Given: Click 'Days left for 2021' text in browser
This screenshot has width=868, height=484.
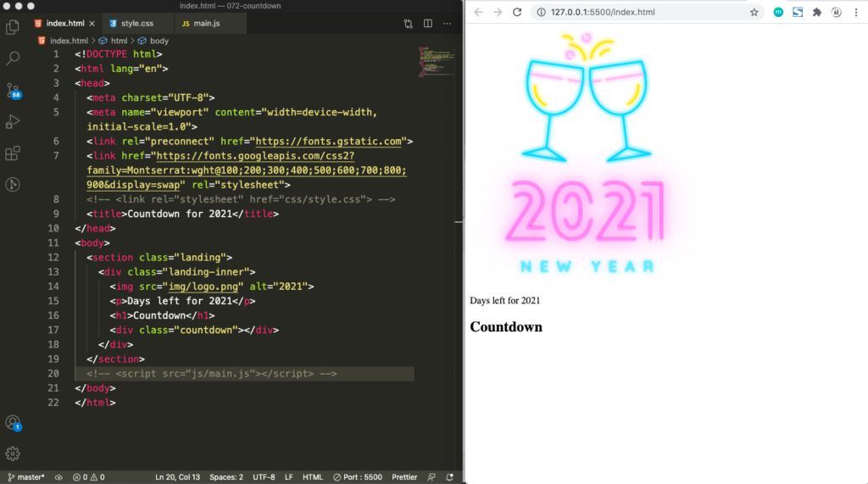Looking at the screenshot, I should coord(505,301).
